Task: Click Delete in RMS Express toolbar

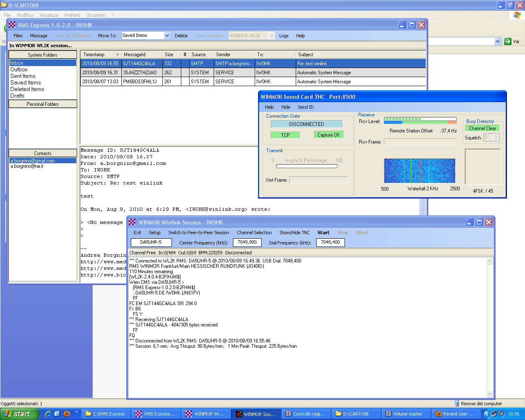Action: [181, 36]
